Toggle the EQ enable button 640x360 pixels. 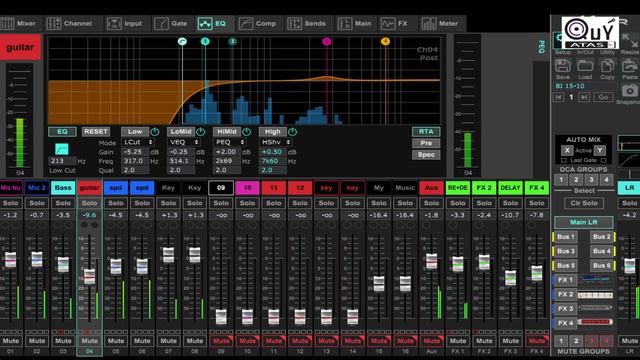coord(62,132)
